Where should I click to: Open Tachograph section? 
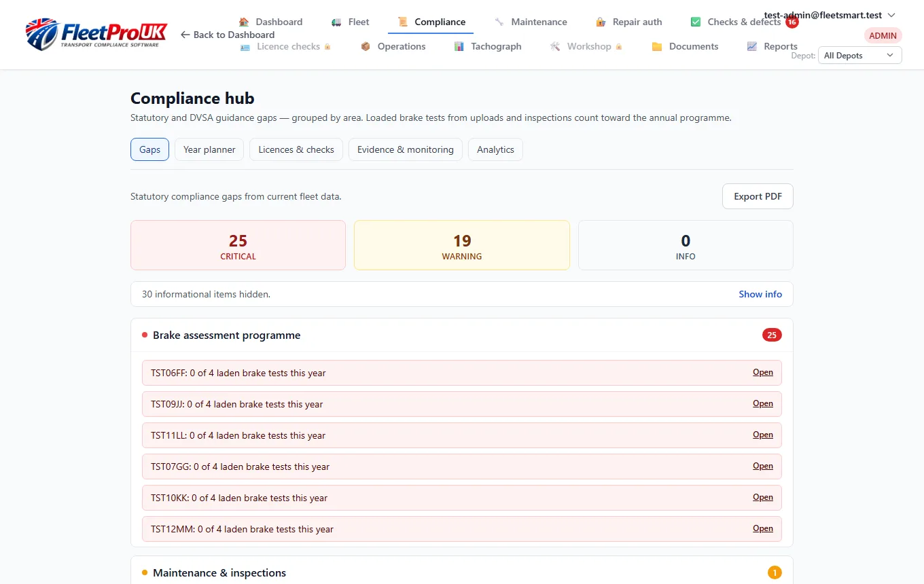pos(488,46)
